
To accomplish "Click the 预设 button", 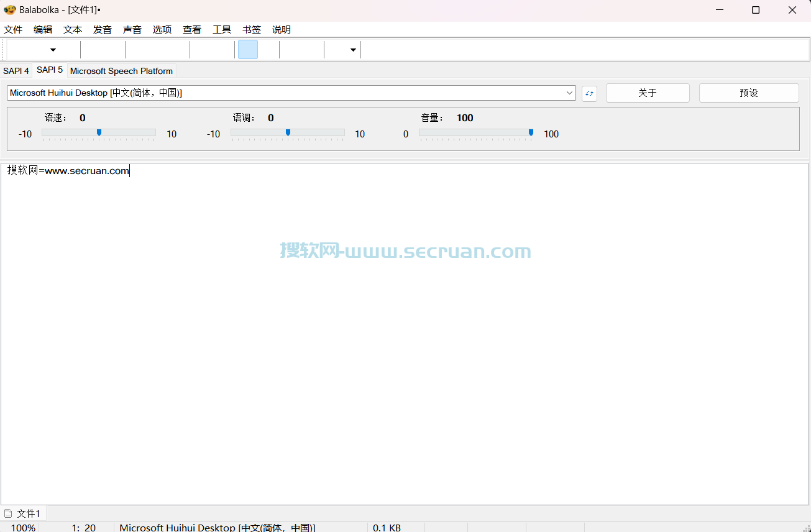I will 749,93.
